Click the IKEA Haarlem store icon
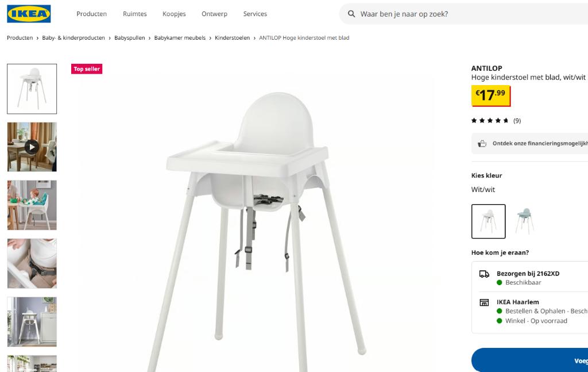The height and width of the screenshot is (372, 588). pyautogui.click(x=484, y=302)
